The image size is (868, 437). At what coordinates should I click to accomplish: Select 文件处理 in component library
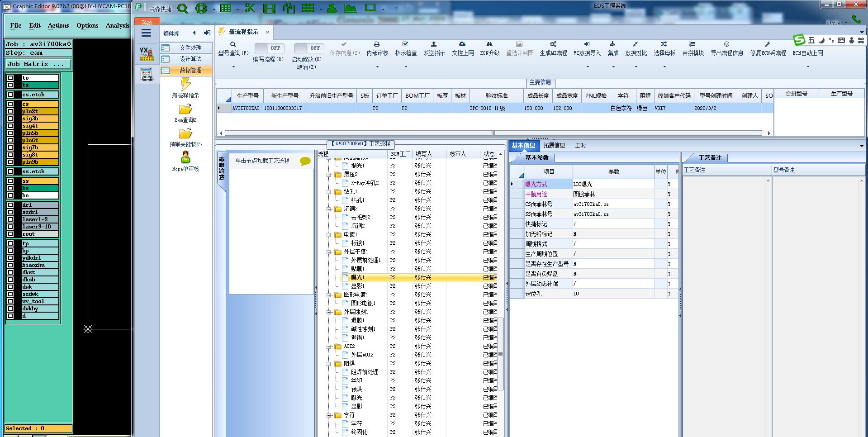(186, 47)
